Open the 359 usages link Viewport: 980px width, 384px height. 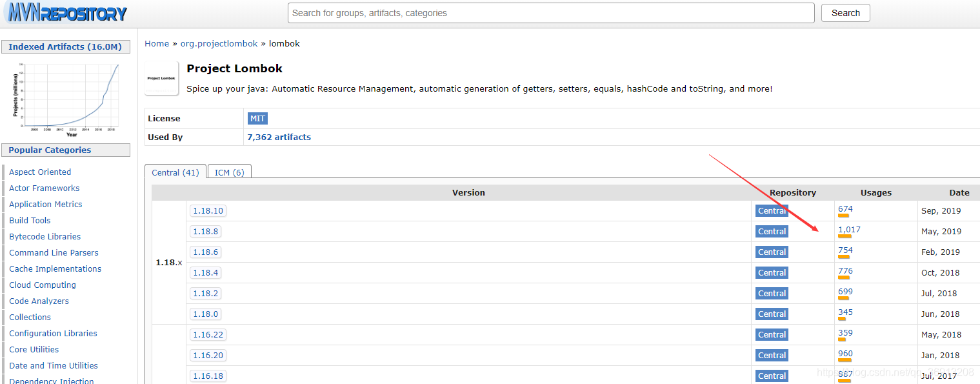click(x=845, y=332)
